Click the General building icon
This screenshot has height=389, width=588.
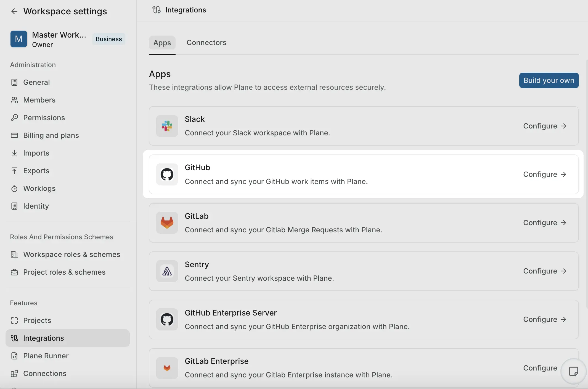click(14, 82)
